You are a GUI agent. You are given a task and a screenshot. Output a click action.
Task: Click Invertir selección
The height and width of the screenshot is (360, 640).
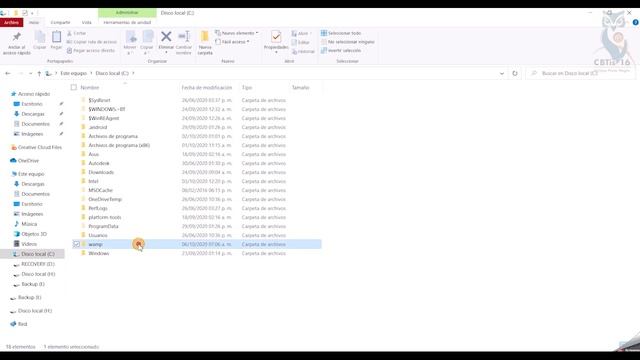341,51
